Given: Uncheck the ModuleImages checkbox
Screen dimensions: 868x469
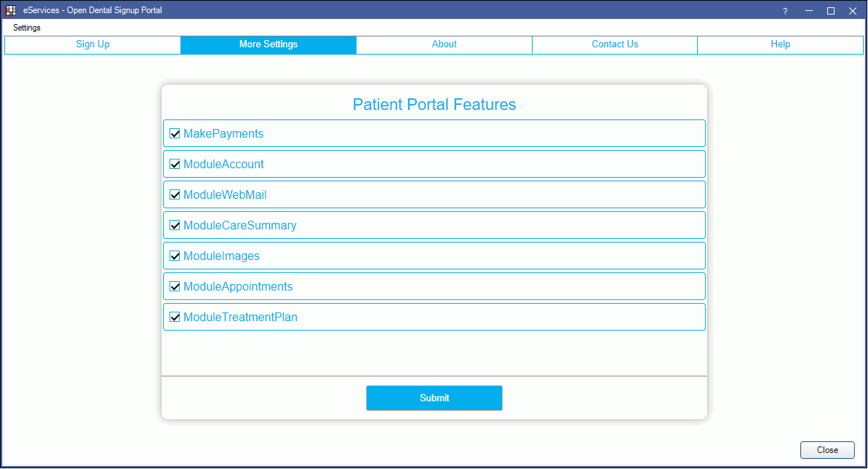Looking at the screenshot, I should 175,256.
